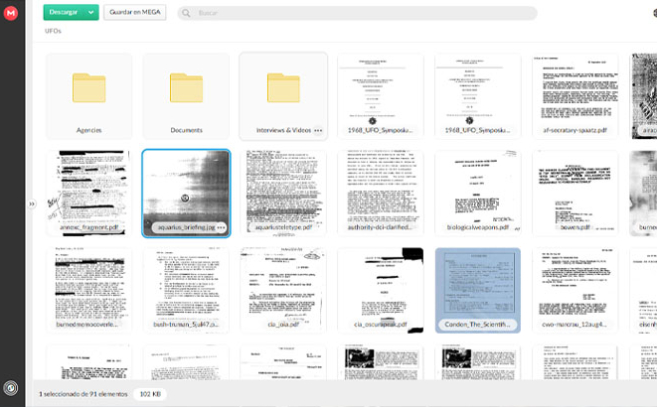Select aquarius_briefing.jpg thumbnail
657x407 pixels.
click(186, 193)
